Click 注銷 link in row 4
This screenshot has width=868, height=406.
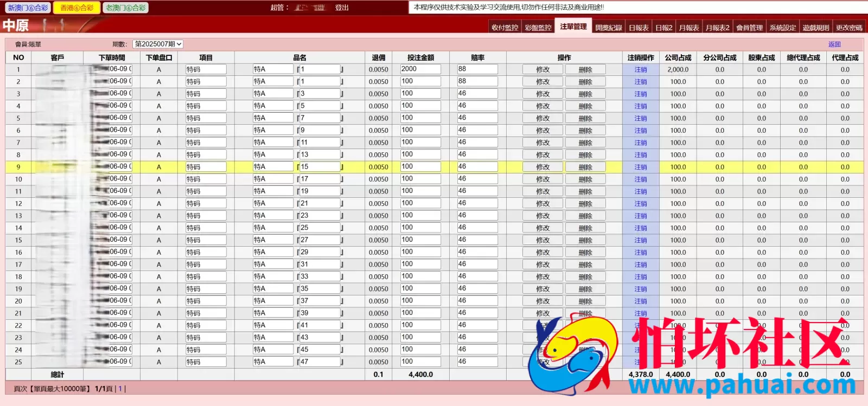click(x=641, y=106)
